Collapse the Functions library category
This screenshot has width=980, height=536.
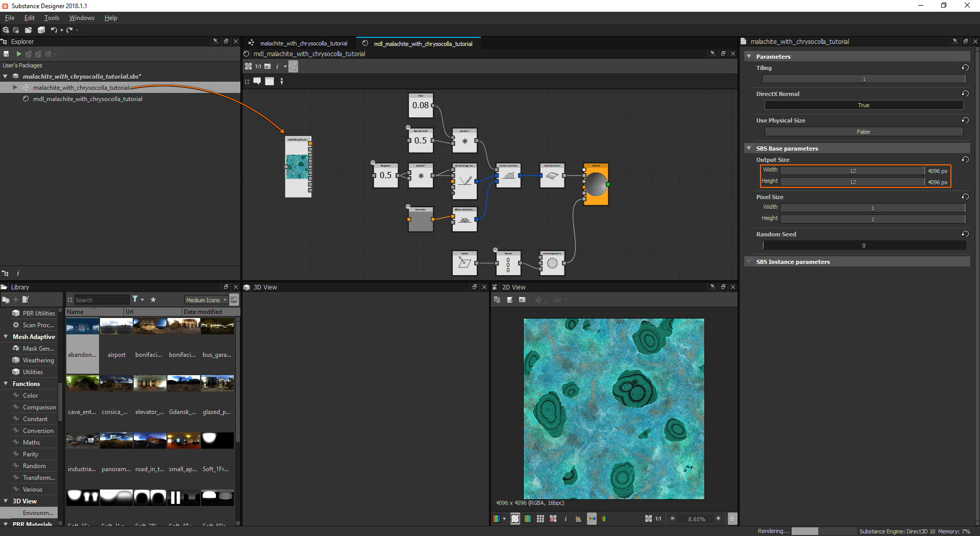point(6,384)
